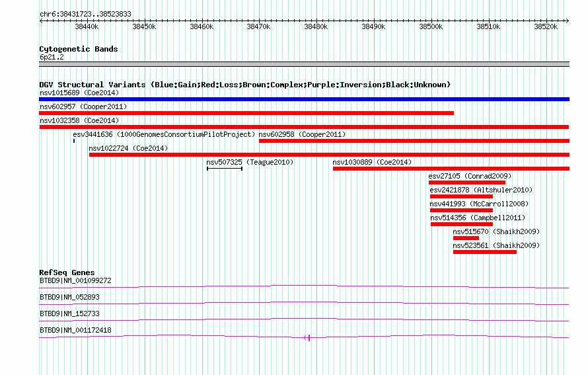This screenshot has height=375, width=588.
Task: Click the 38510k ruler tick label
Action: click(488, 27)
